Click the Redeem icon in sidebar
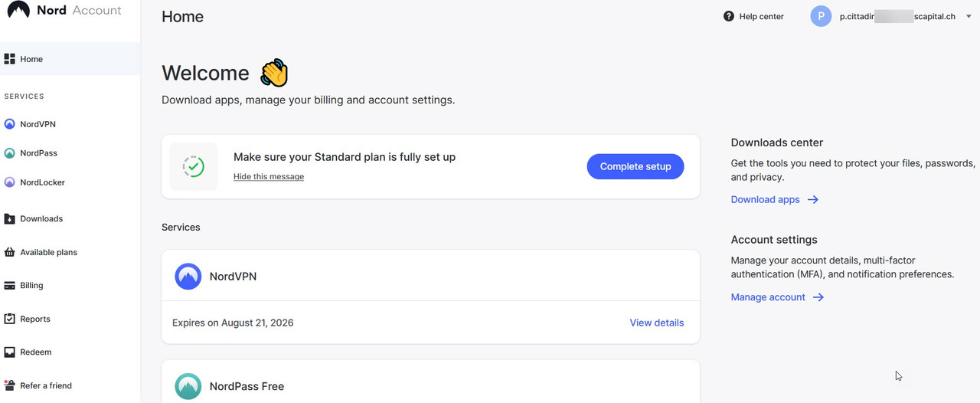The width and height of the screenshot is (980, 403). pyautogui.click(x=10, y=352)
